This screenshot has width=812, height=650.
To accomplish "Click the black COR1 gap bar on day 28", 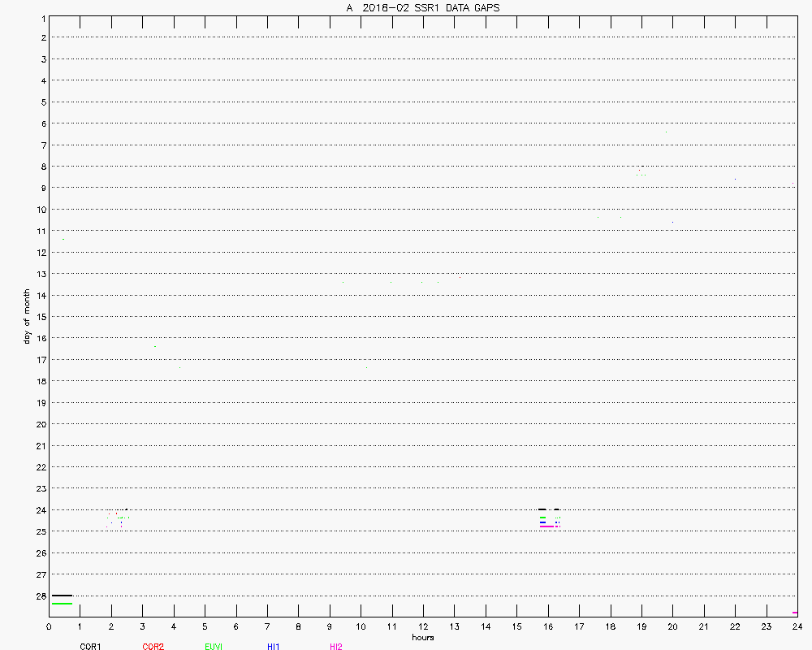I will [62, 596].
